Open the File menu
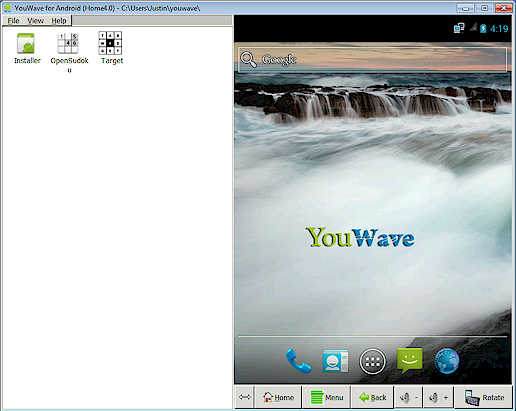Screen dimensions: 516x411 13,21
